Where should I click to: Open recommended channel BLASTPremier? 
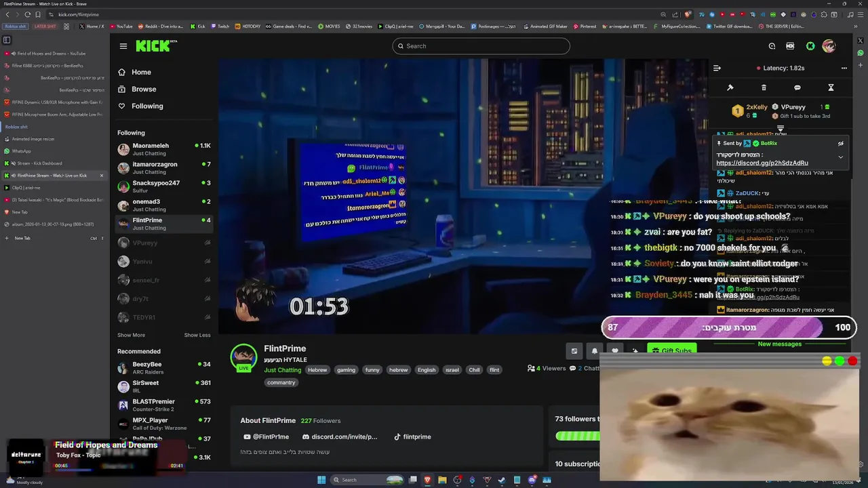164,405
